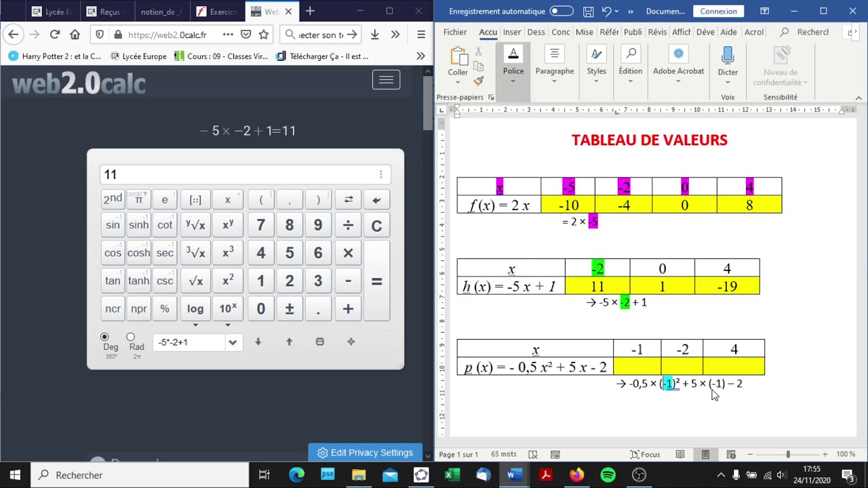Screen dimensions: 868x488
Task: Adjust the Word zoom slider
Action: click(787, 454)
